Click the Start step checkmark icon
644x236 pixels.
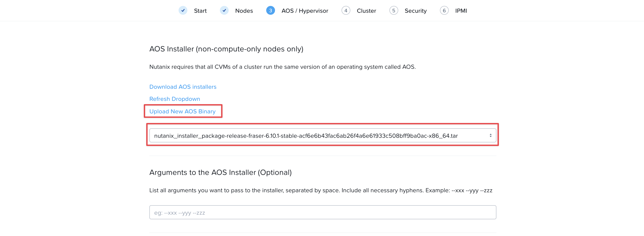[183, 11]
